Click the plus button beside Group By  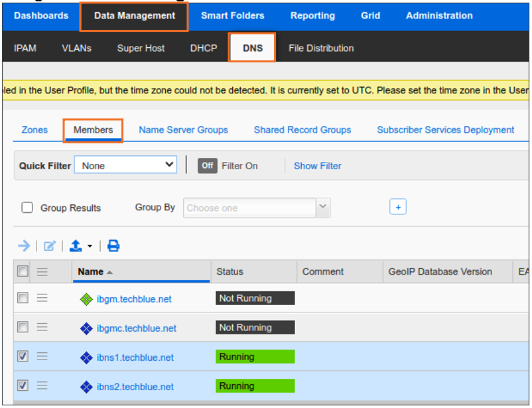click(398, 207)
